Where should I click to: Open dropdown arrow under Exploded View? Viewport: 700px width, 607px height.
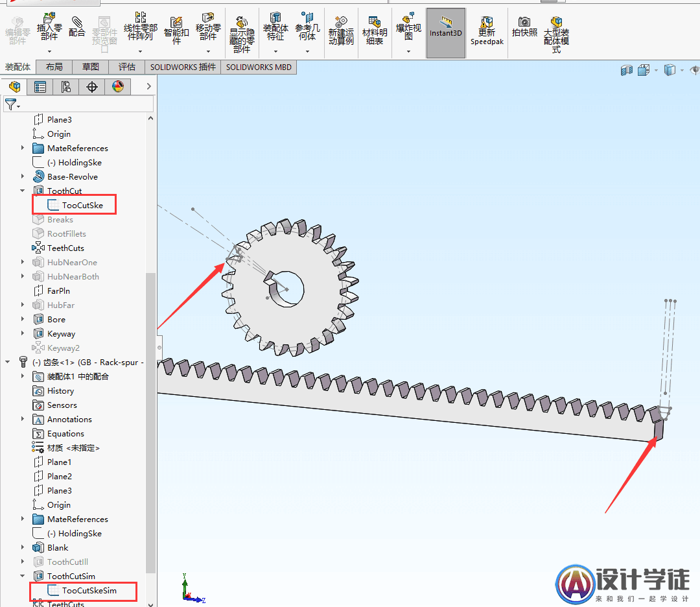click(x=408, y=51)
